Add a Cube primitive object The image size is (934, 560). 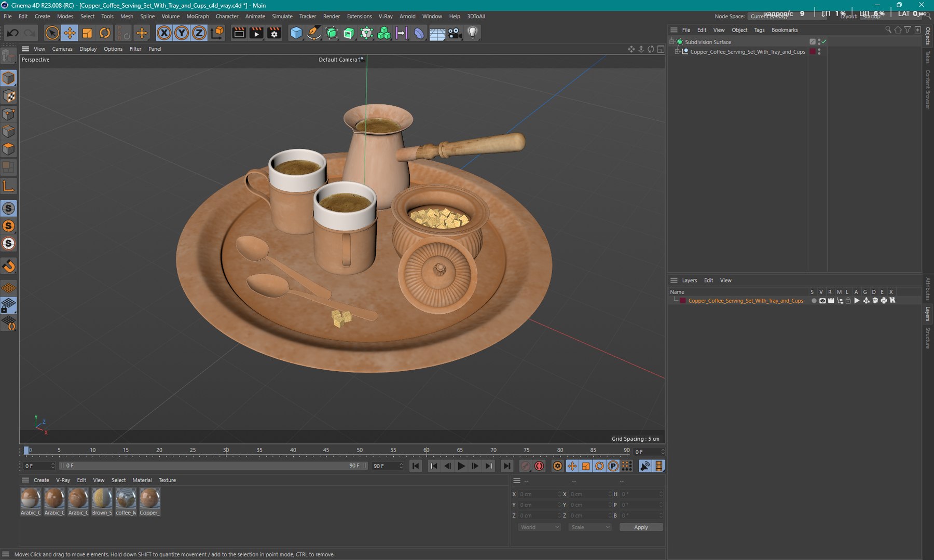pos(296,33)
